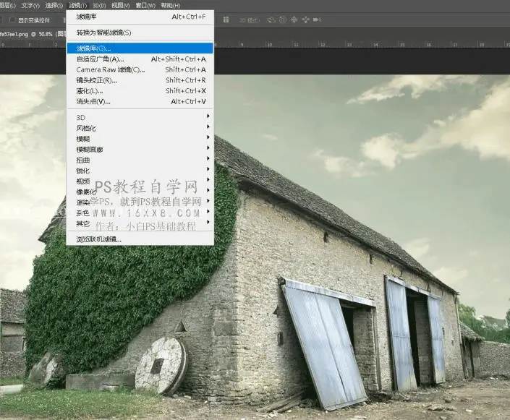Open the 3D(D) menu
510x420 pixels.
(x=99, y=5)
